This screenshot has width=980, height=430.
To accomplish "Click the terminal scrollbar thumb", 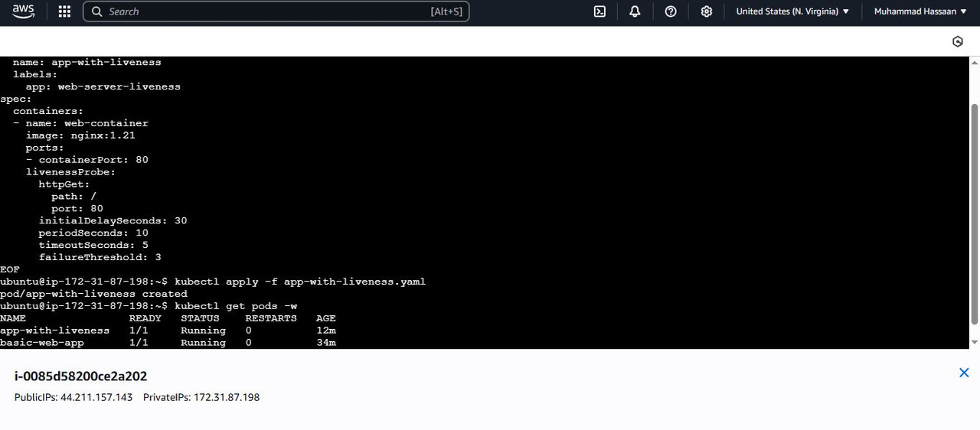I will tap(975, 214).
